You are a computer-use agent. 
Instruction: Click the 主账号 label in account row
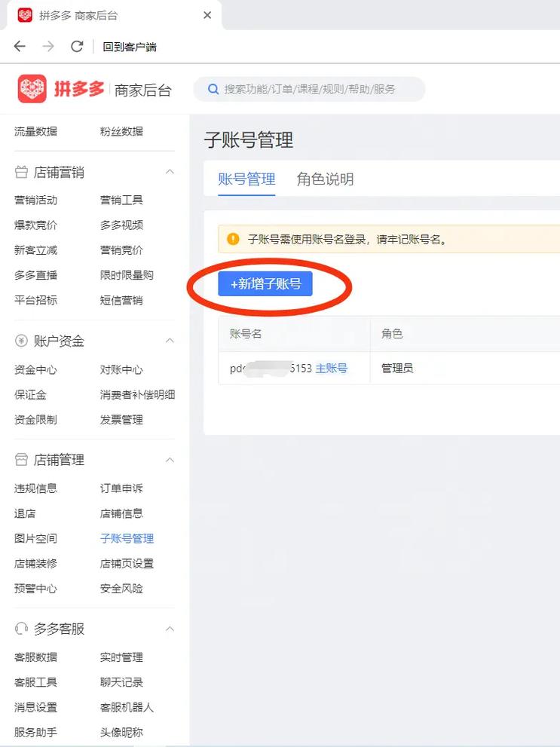pyautogui.click(x=332, y=369)
